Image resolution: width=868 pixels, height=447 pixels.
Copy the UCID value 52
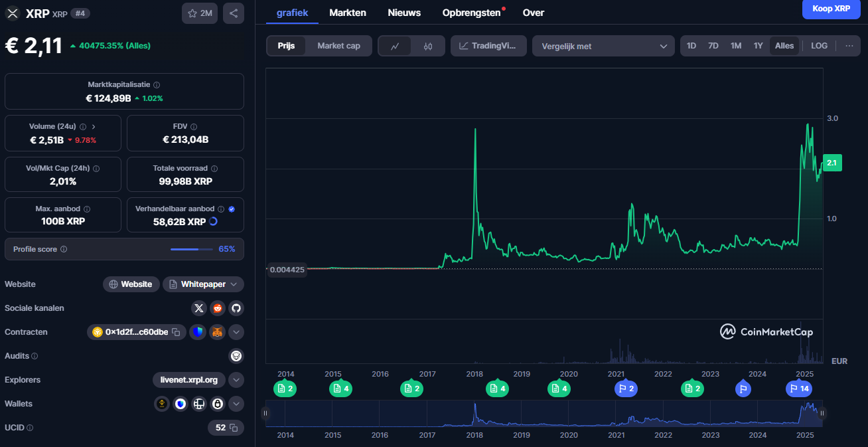pyautogui.click(x=234, y=428)
